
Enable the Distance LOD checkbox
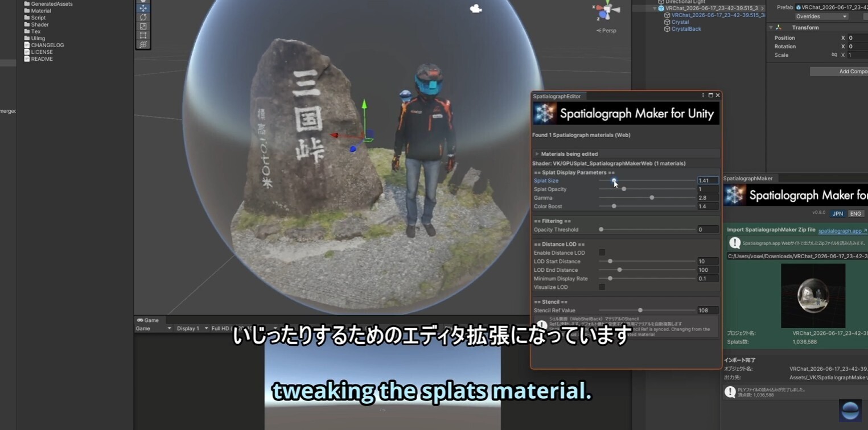pyautogui.click(x=602, y=253)
